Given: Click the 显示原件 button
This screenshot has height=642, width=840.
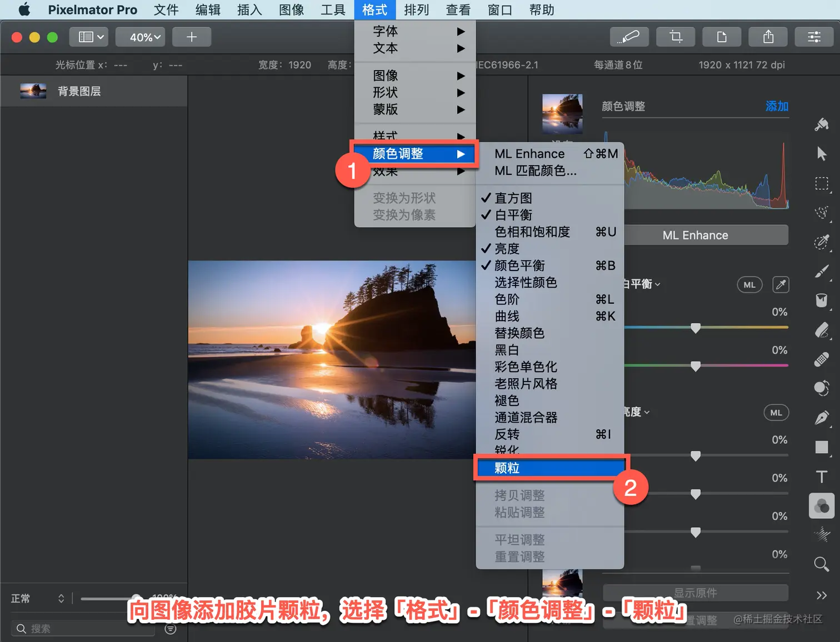Looking at the screenshot, I should point(696,593).
